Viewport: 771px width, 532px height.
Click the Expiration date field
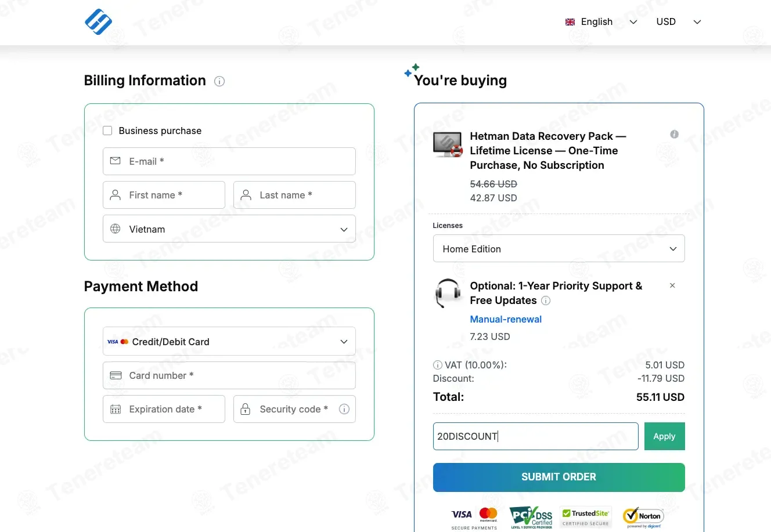(164, 409)
